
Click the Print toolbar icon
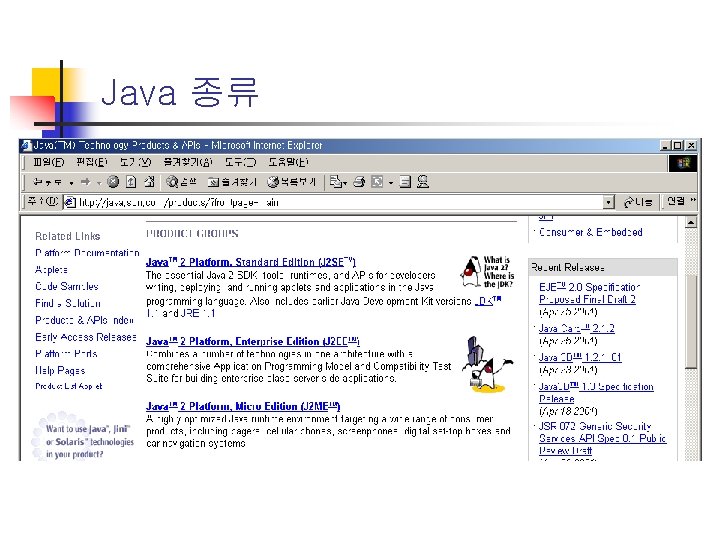[x=359, y=182]
